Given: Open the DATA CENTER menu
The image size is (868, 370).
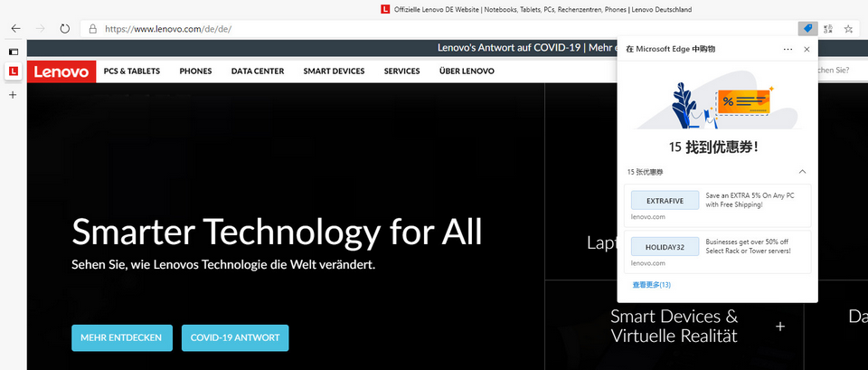Looking at the screenshot, I should (257, 71).
